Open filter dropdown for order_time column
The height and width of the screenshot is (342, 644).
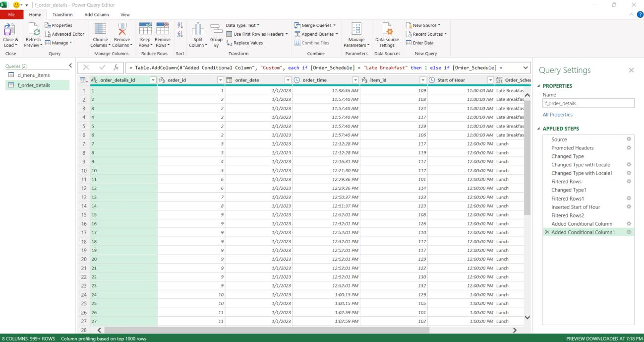[x=355, y=80]
